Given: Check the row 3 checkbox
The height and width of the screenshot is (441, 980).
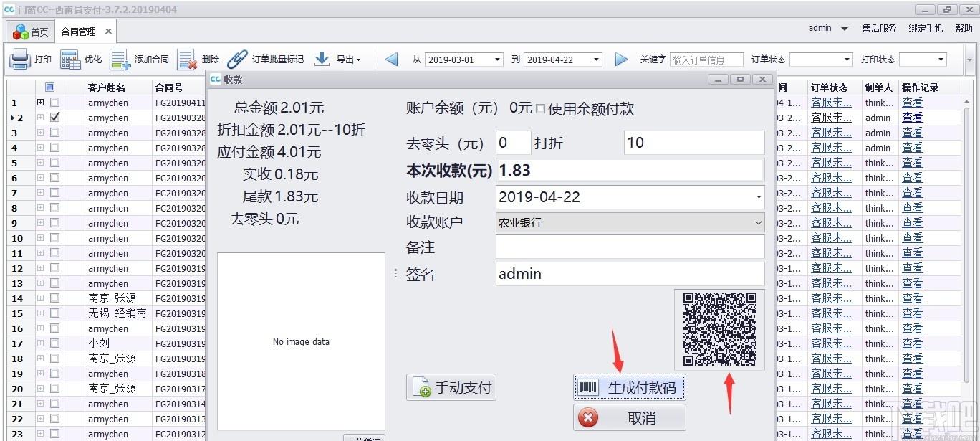Looking at the screenshot, I should coord(54,133).
